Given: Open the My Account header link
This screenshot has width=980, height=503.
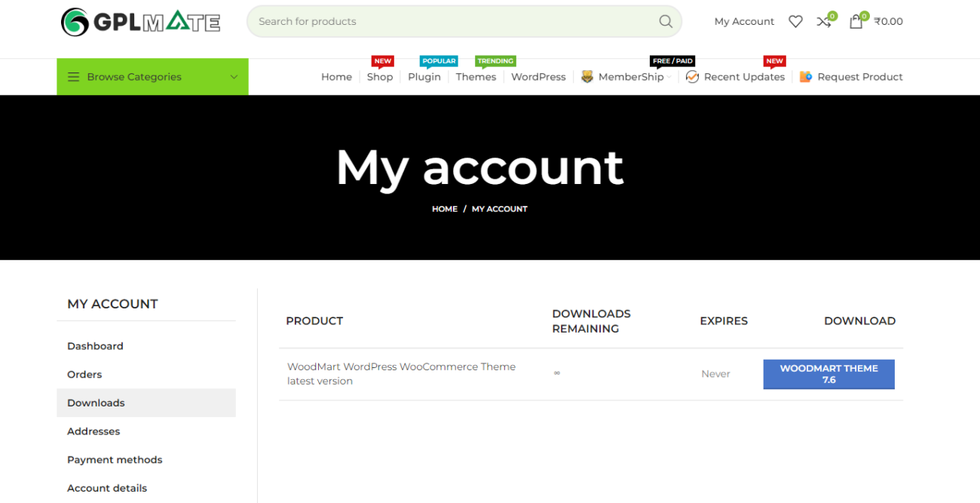Looking at the screenshot, I should coord(744,22).
